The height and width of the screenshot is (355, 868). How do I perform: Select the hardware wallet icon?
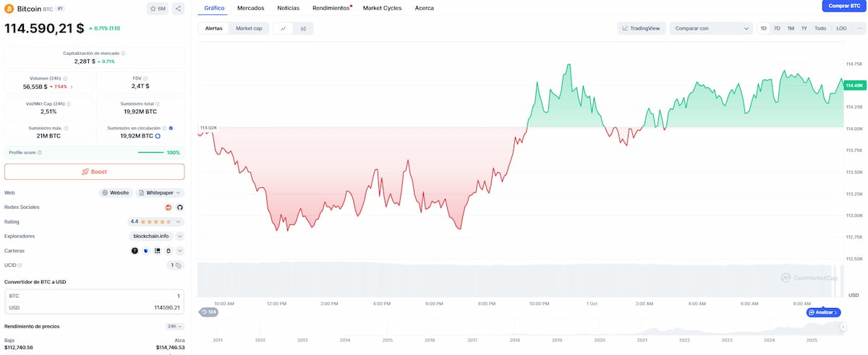coord(168,251)
